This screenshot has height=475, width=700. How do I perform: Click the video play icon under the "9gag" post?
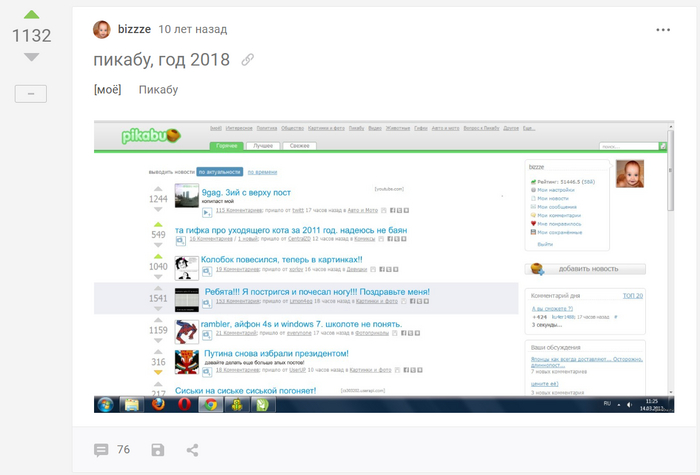click(207, 213)
